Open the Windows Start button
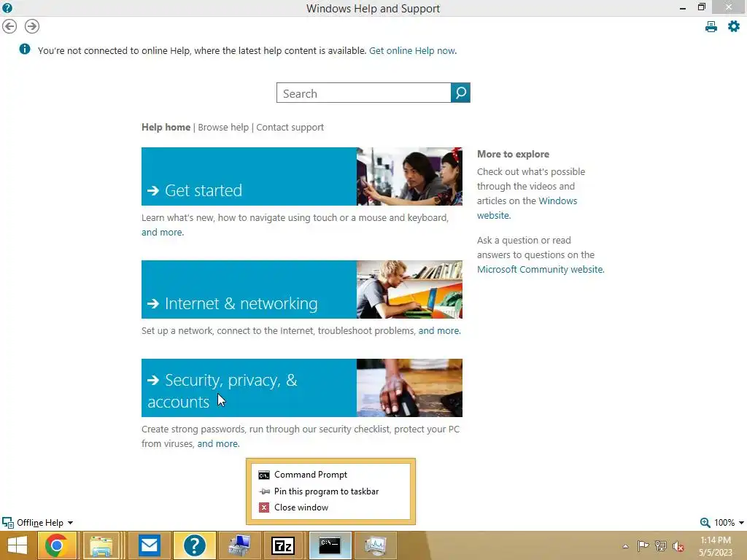The image size is (747, 560). tap(18, 545)
